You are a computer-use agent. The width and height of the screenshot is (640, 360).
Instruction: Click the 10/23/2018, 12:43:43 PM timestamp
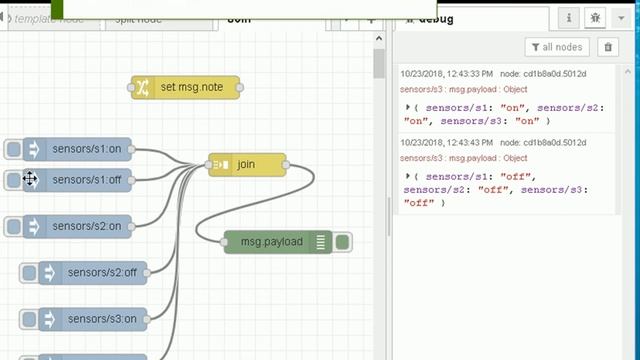click(447, 143)
